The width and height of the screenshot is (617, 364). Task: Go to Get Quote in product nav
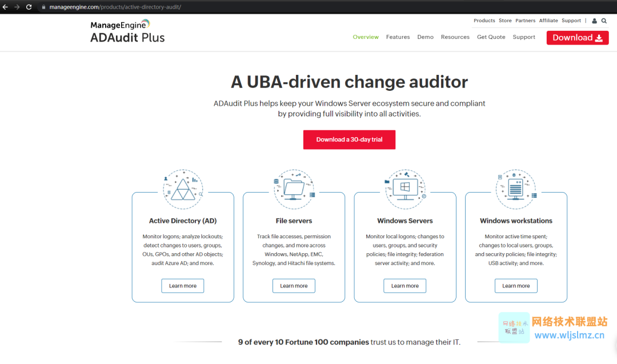click(491, 37)
